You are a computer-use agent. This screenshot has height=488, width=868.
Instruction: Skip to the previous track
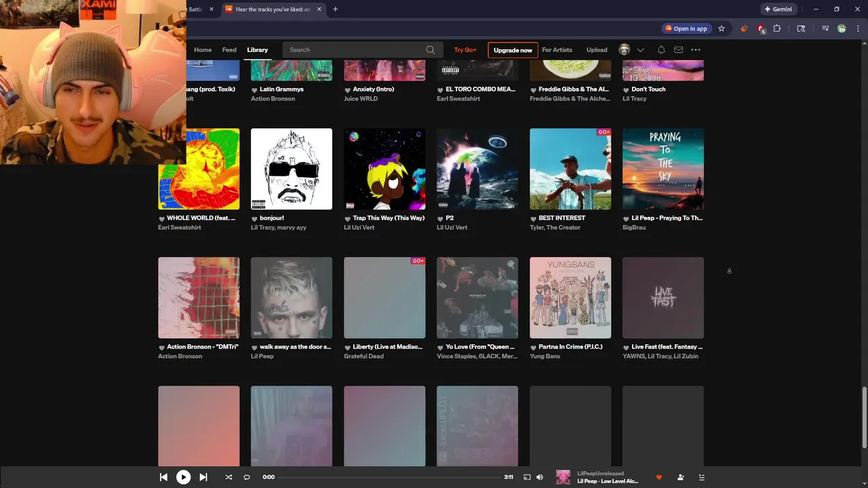163,477
